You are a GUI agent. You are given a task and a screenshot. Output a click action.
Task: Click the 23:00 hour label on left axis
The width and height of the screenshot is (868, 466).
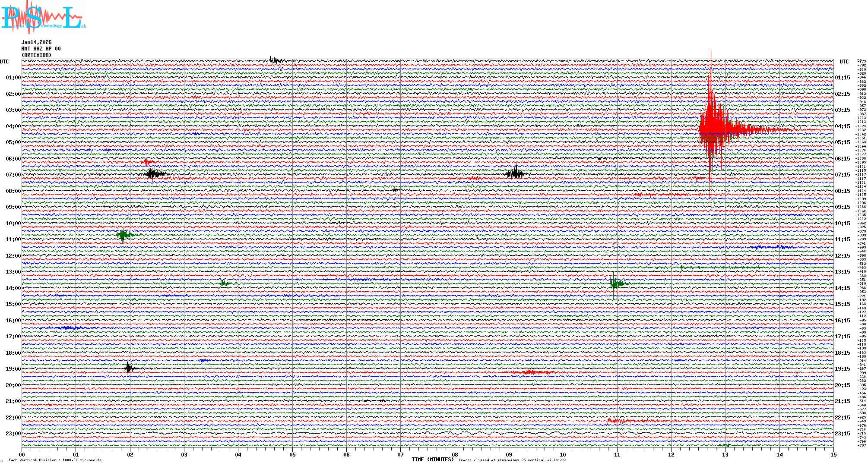click(x=13, y=434)
